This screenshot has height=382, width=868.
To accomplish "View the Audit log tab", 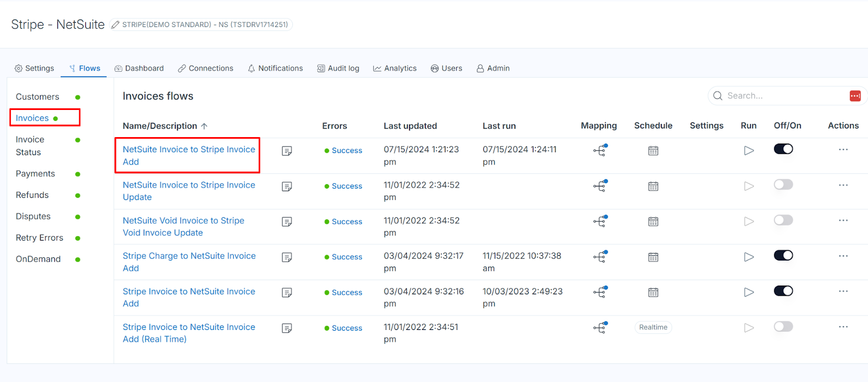I will 338,68.
